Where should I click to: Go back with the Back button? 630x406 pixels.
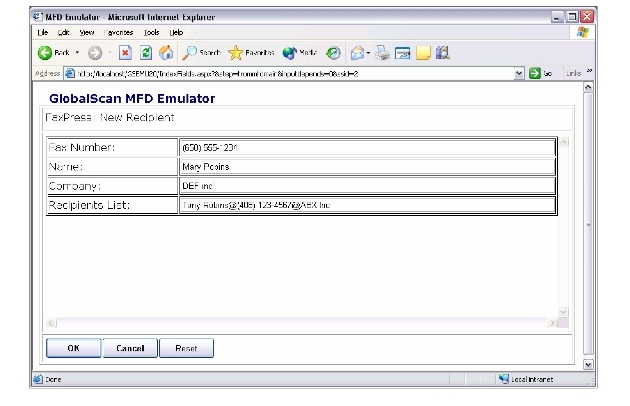(x=53, y=53)
